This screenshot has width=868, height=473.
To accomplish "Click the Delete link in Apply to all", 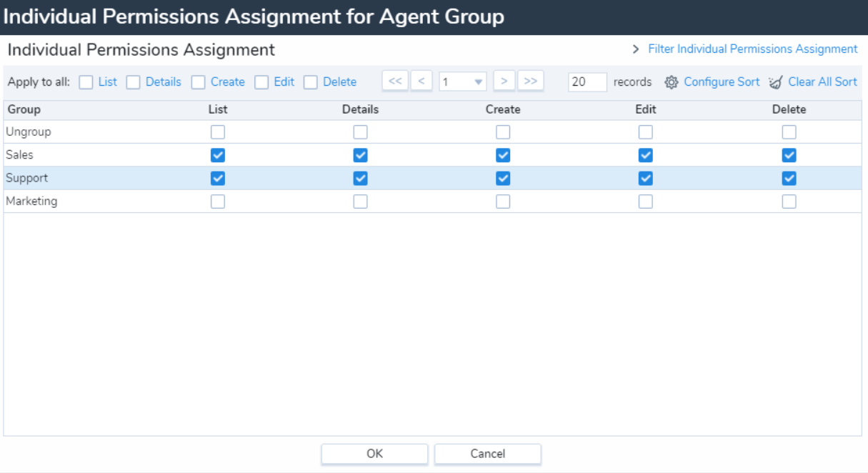I will (340, 81).
